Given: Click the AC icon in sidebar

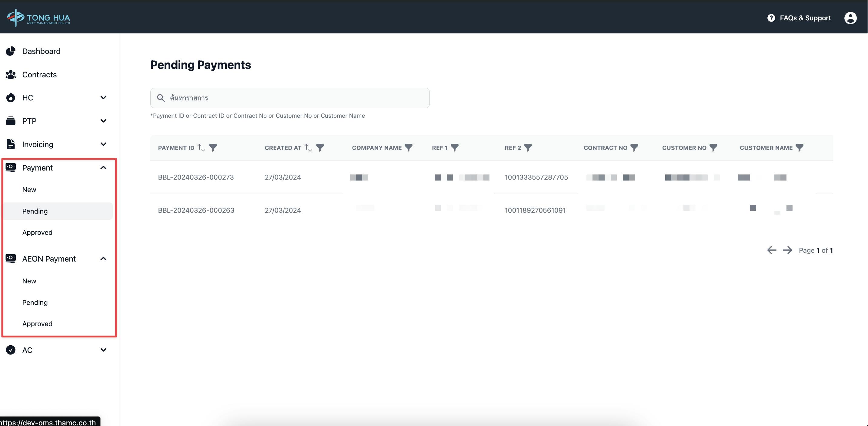Looking at the screenshot, I should [10, 350].
